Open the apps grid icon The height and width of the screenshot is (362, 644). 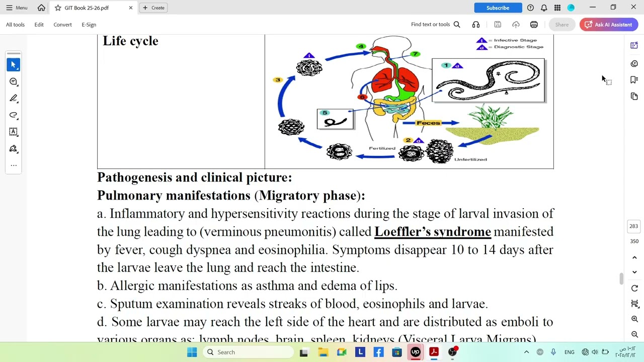point(557,8)
